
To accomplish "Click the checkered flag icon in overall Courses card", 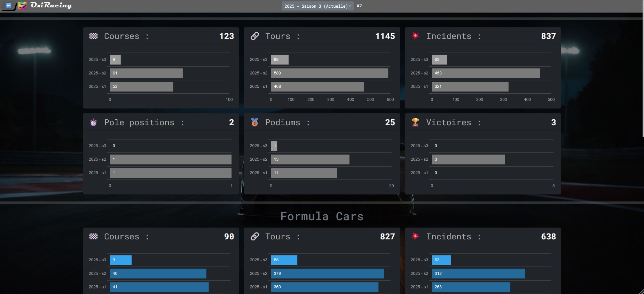I will [x=93, y=36].
